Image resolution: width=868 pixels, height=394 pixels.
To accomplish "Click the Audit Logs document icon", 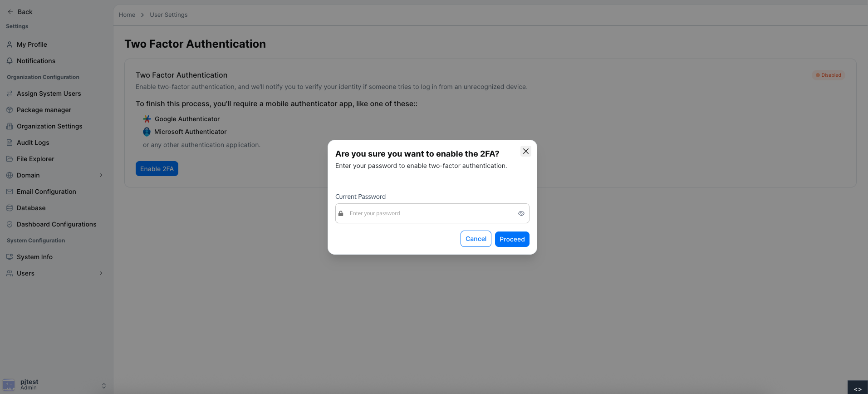I will click(10, 143).
